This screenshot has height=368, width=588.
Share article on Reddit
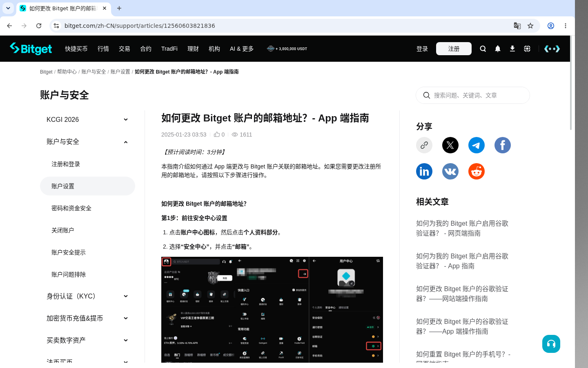tap(477, 171)
